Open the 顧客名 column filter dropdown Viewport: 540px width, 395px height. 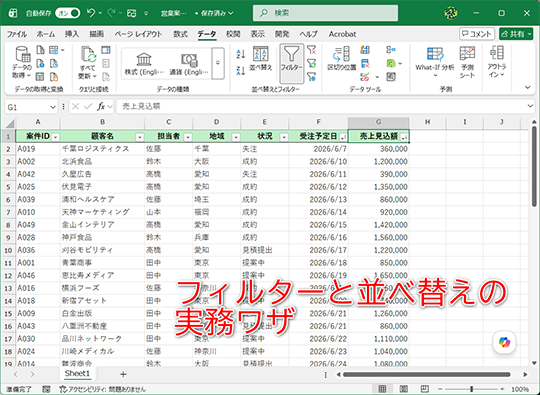tap(139, 137)
